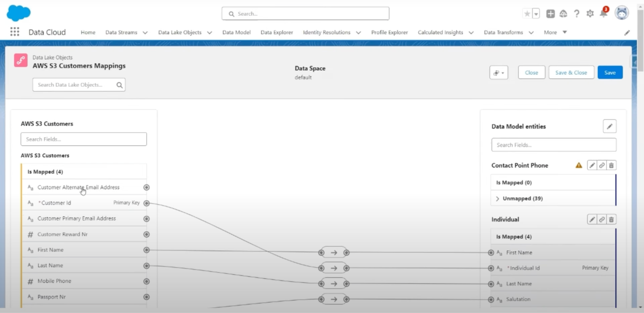Select Customer Alternate Email Address connector node
644x313 pixels.
(x=147, y=187)
